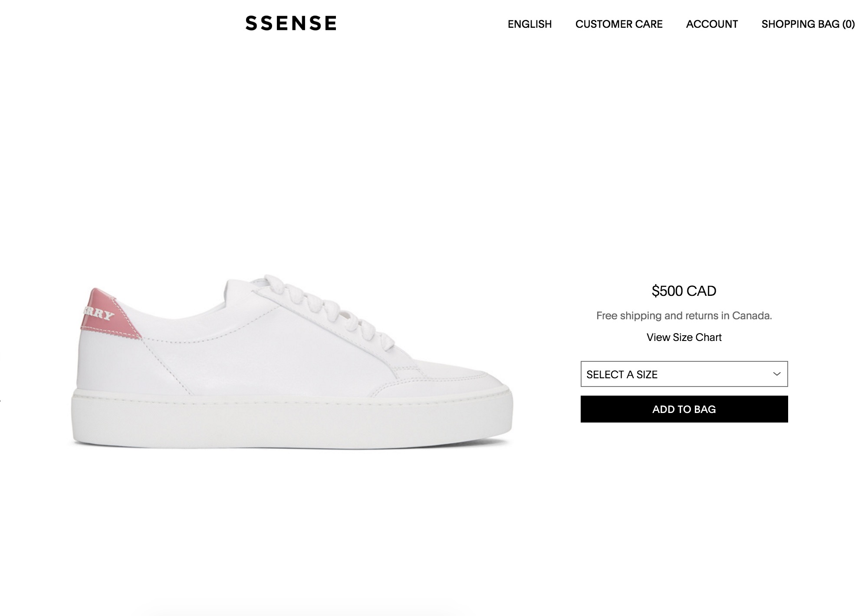The width and height of the screenshot is (868, 616).
Task: Click the bag count "(0)" in the header
Action: [848, 24]
